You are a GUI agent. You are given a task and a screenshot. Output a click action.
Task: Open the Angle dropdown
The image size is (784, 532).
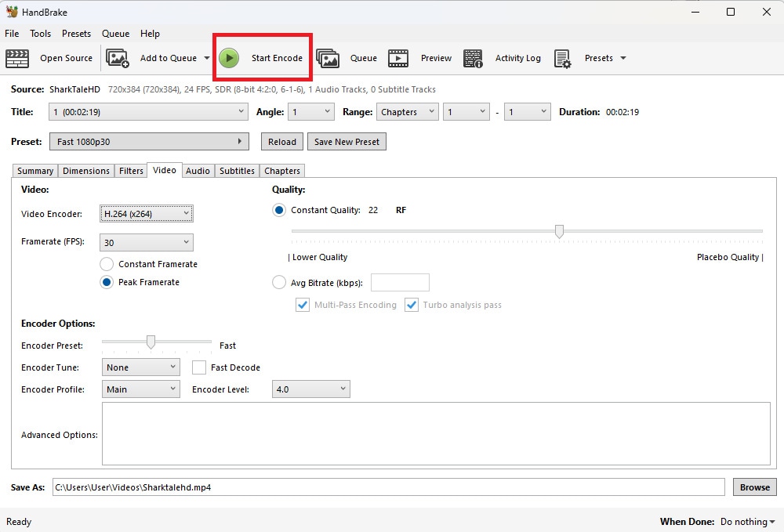point(311,112)
